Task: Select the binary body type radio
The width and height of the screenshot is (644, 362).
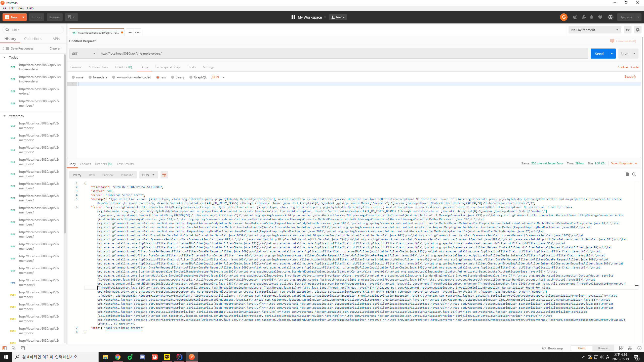Action: pos(173,77)
